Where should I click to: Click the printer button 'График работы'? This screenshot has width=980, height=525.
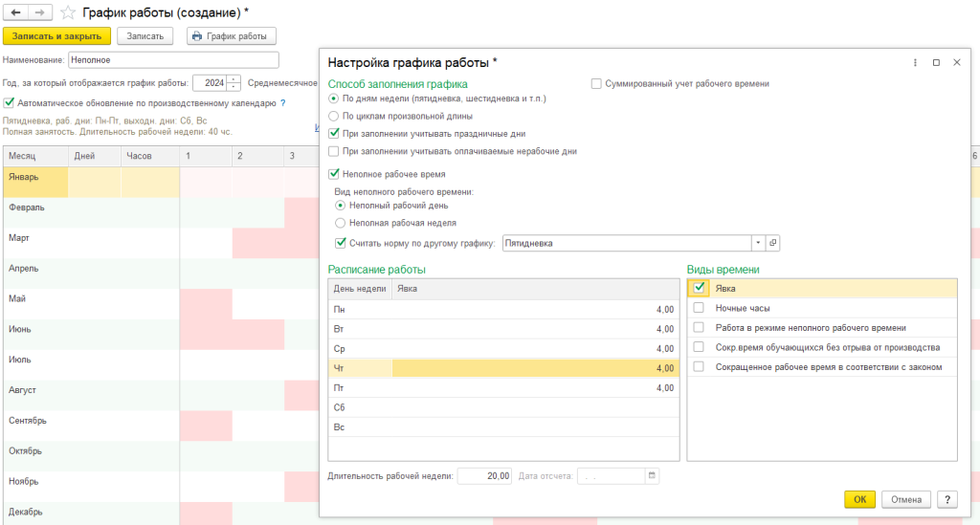coord(231,36)
